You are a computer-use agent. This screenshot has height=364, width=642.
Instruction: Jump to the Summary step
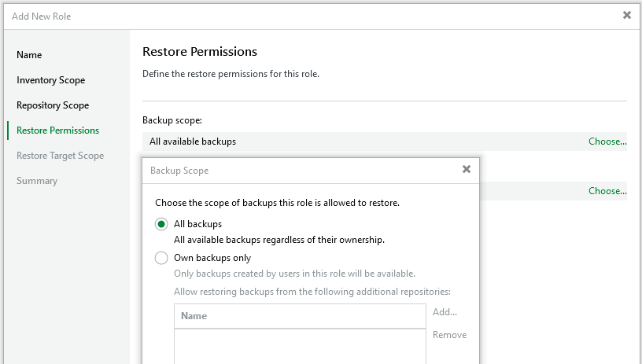pyautogui.click(x=37, y=181)
